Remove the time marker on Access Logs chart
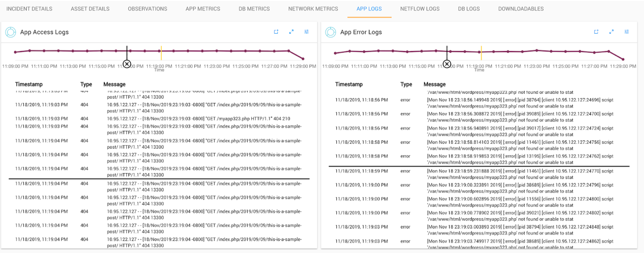 127,64
